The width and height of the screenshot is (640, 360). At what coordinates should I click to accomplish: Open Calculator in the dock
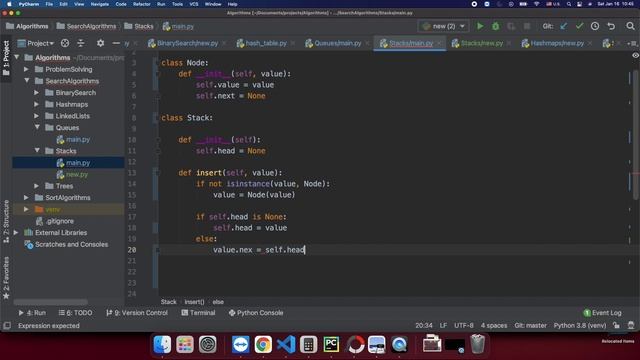(x=309, y=344)
